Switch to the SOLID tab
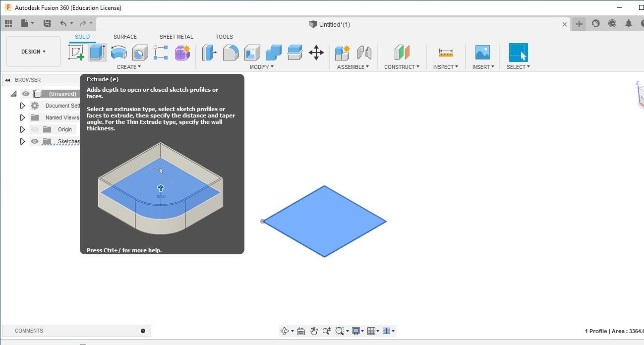Screen dimensions: 644x345 pos(82,37)
